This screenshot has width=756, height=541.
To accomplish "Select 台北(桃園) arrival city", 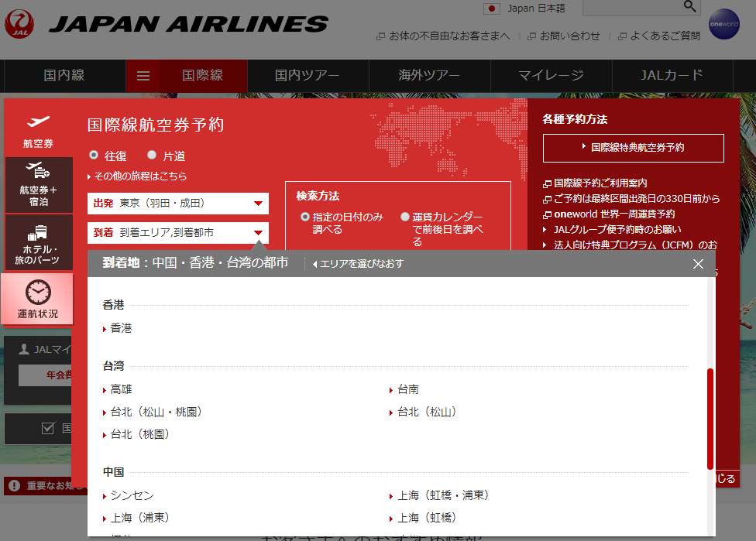I will pyautogui.click(x=136, y=434).
